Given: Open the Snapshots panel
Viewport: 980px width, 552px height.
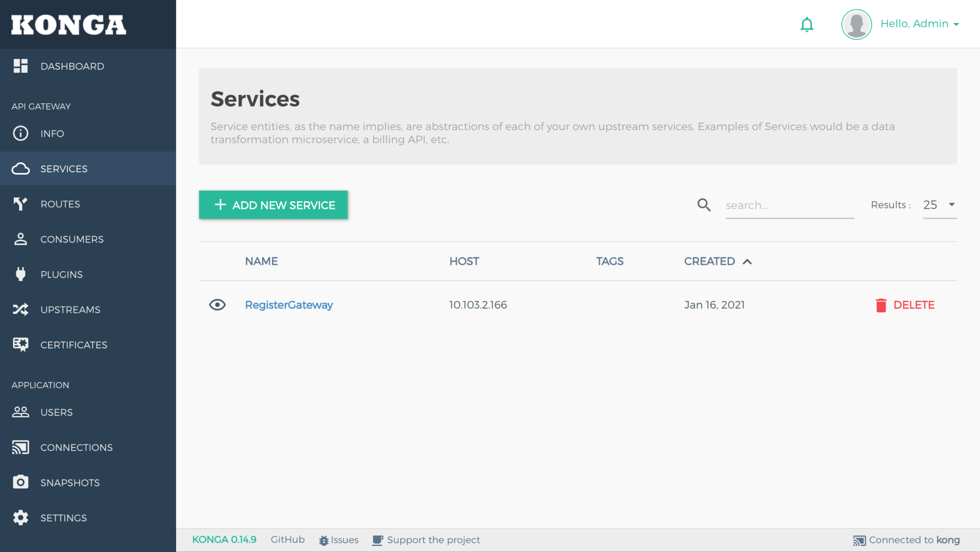Looking at the screenshot, I should click(x=70, y=482).
